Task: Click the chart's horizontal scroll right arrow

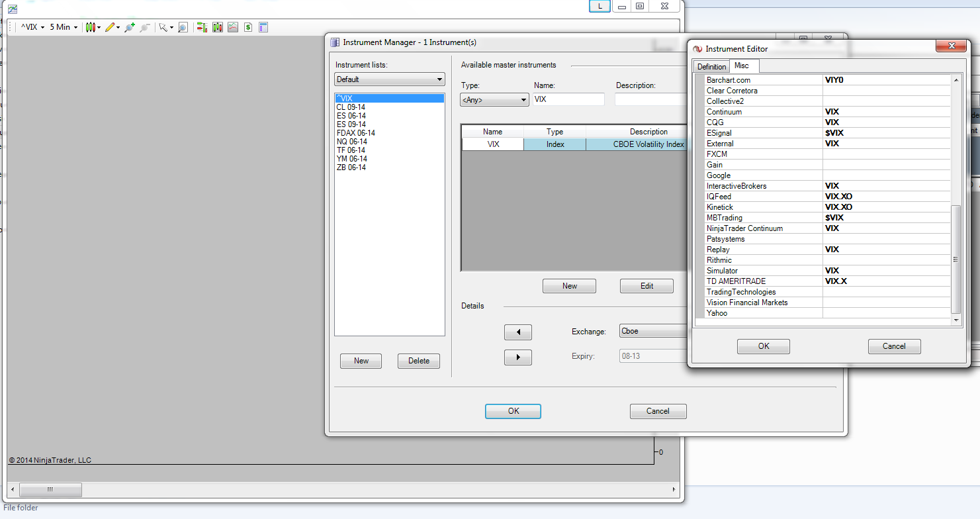Action: pyautogui.click(x=674, y=489)
